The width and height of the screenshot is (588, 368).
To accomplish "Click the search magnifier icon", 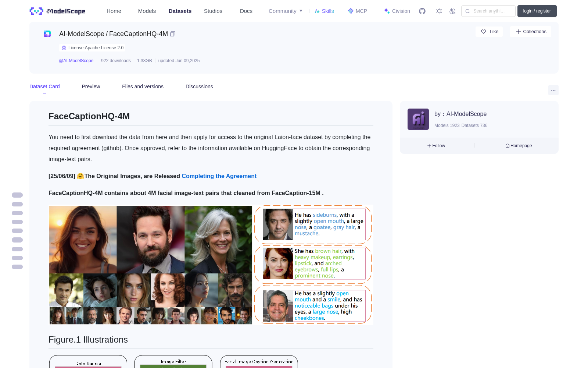I will 468,11.
